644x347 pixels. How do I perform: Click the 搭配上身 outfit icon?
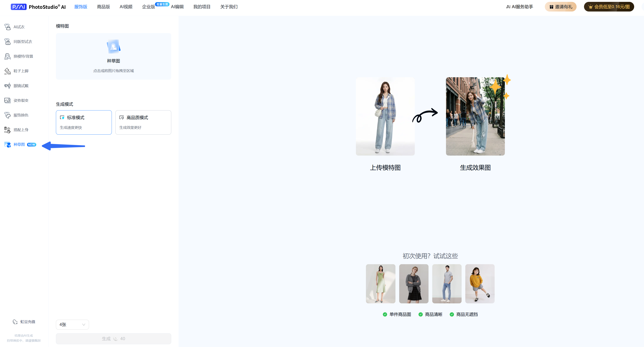[7, 130]
